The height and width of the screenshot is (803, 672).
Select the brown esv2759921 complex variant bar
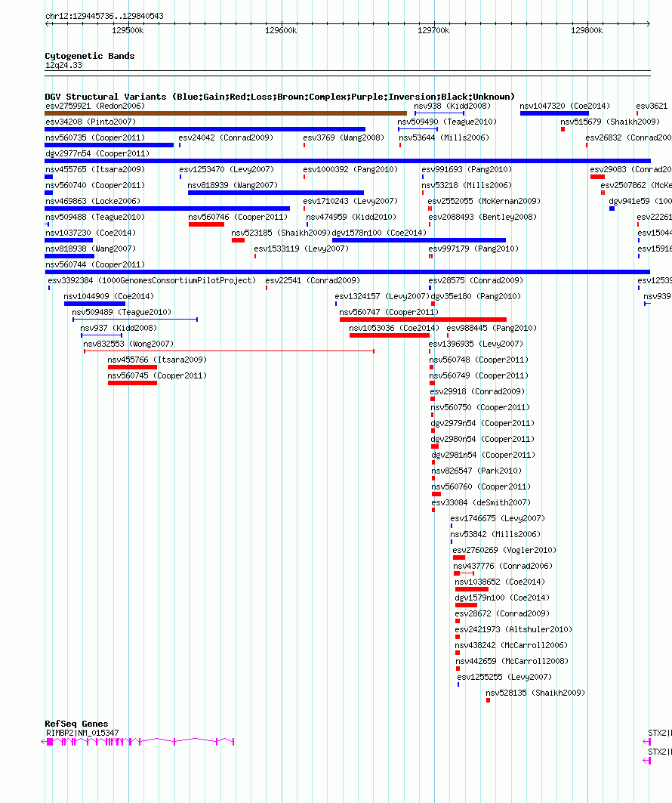click(226, 113)
